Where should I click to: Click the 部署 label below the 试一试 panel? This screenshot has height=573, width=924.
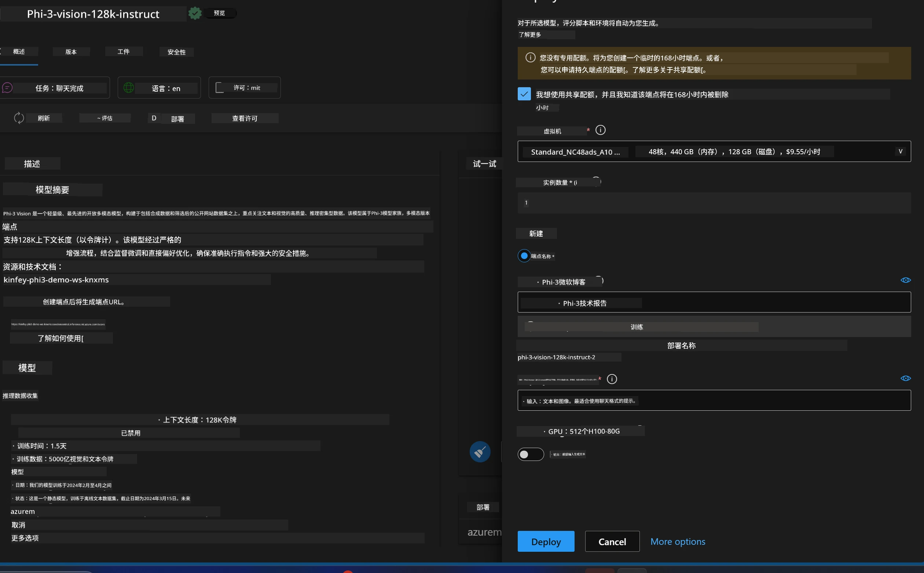(483, 507)
